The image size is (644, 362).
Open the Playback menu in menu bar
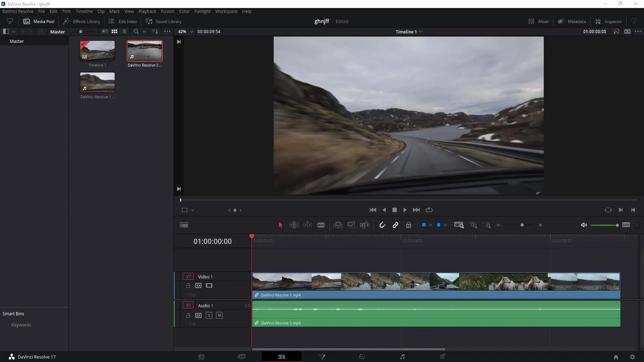(147, 11)
